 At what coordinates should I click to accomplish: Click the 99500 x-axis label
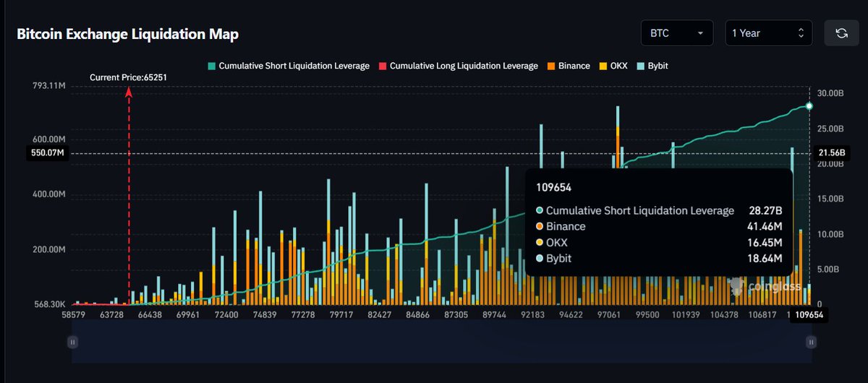(x=647, y=316)
